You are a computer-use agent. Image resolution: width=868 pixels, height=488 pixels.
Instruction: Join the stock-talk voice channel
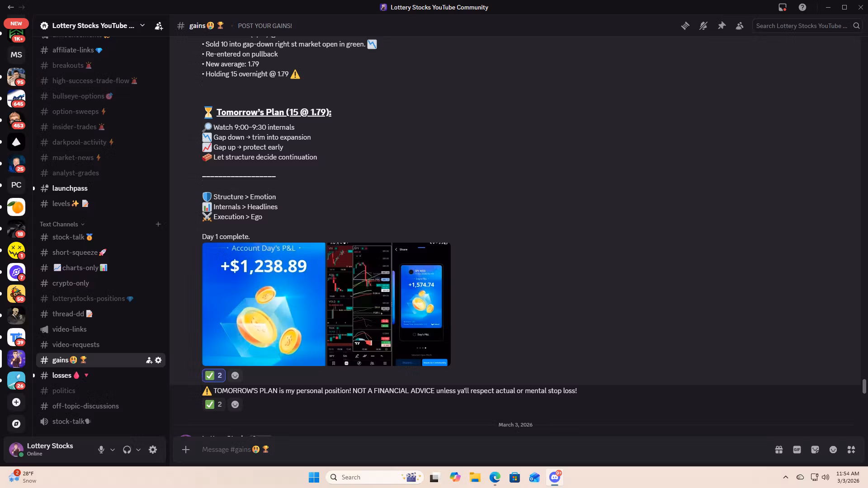pyautogui.click(x=100, y=422)
